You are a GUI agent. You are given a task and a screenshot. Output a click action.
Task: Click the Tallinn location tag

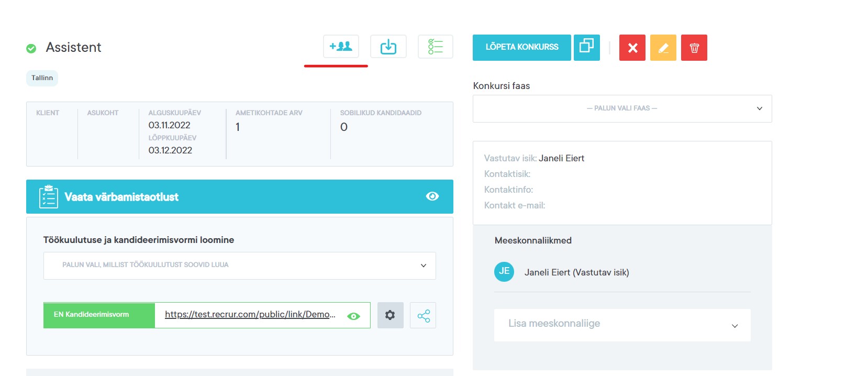(x=42, y=78)
